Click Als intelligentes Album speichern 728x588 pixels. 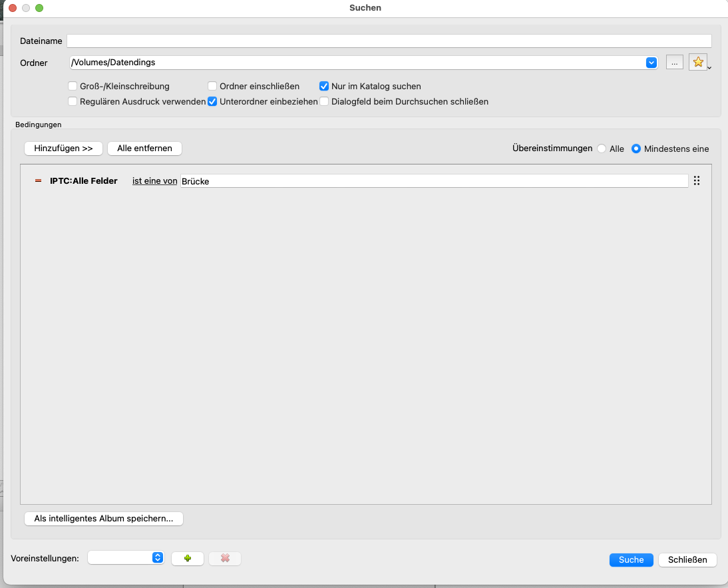point(104,518)
